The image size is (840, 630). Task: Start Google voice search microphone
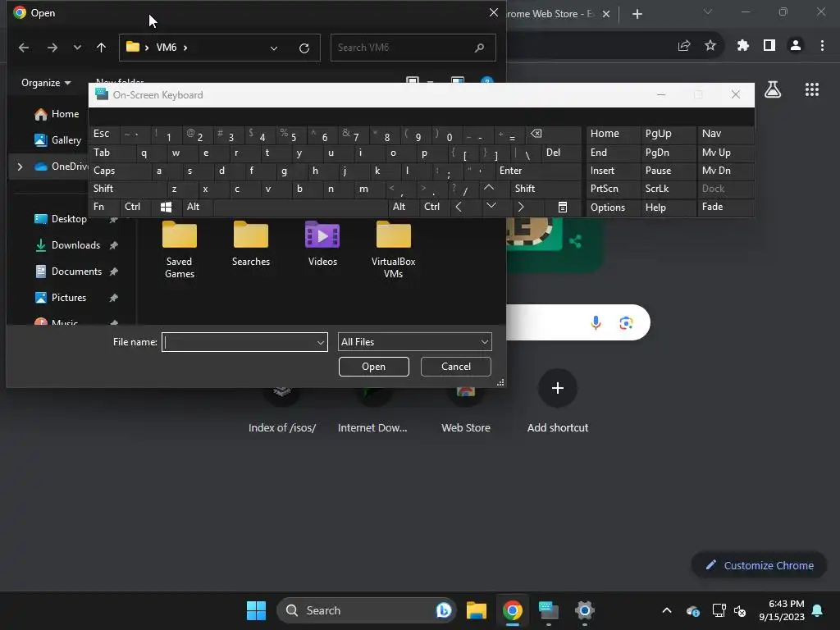click(x=596, y=322)
